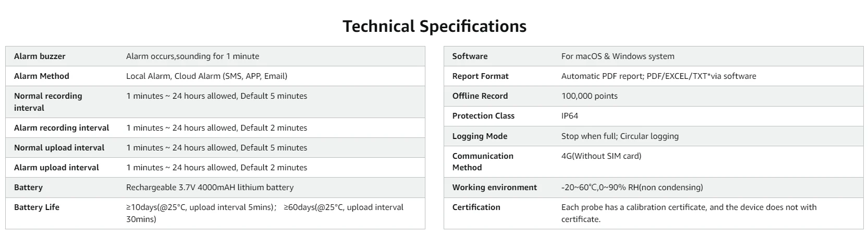Select the Rechargeable 3.7V 4000mAH battery text
This screenshot has width=868, height=233.
coord(210,188)
